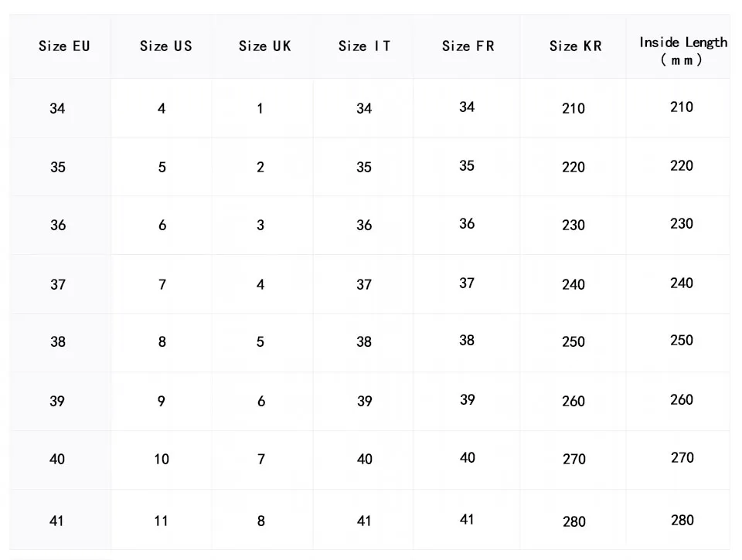Viewport: 742px width, 560px height.
Task: Select KR size 260 cell
Action: 574,402
